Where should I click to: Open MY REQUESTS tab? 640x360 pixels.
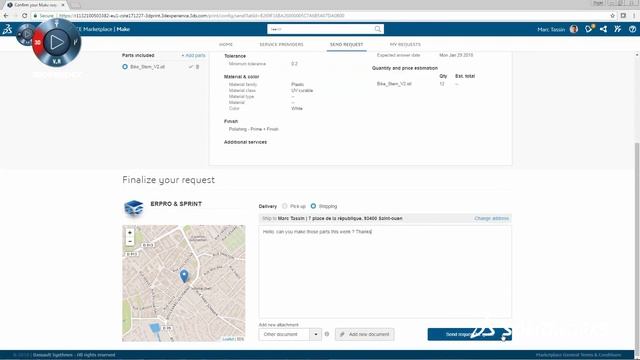[405, 44]
